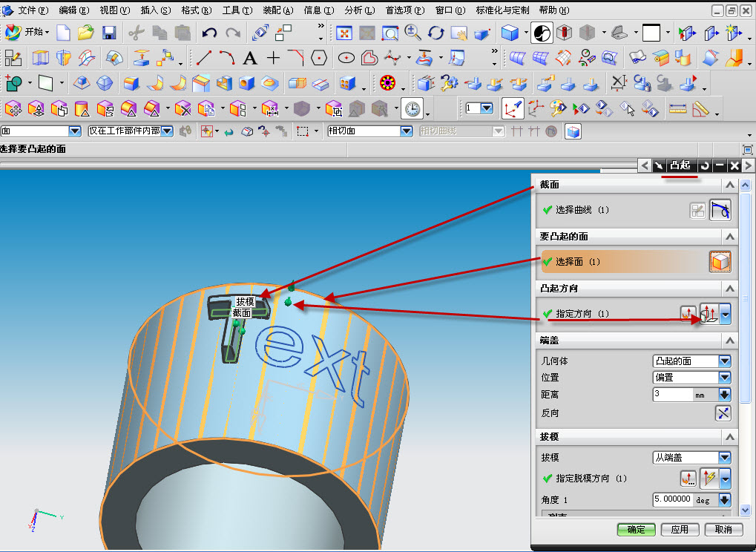Select the Arc curve tool
Image resolution: width=756 pixels, height=552 pixels.
click(x=227, y=58)
